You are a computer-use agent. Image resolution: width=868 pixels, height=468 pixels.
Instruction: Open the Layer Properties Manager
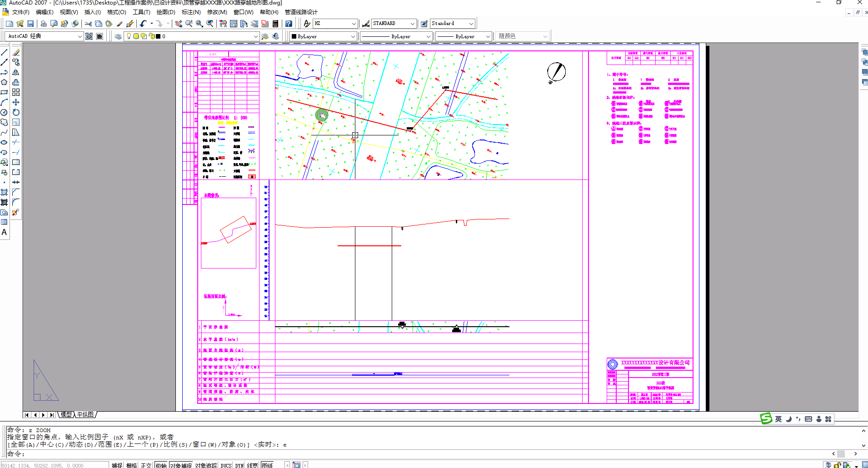118,36
